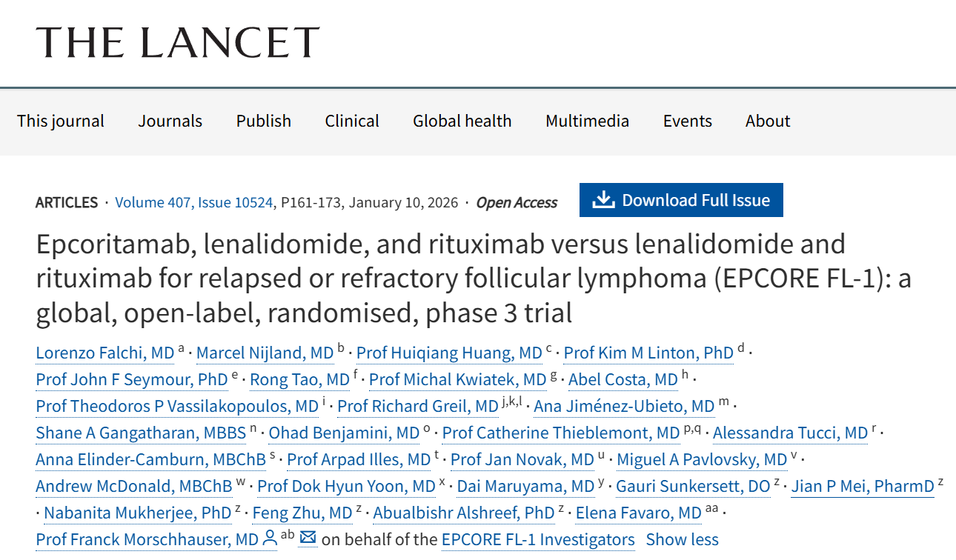Image resolution: width=956 pixels, height=560 pixels.
Task: Expand the Global health menu
Action: pos(462,121)
